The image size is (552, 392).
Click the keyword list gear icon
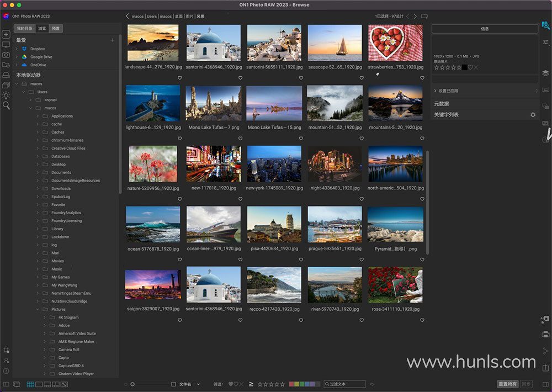pyautogui.click(x=533, y=115)
